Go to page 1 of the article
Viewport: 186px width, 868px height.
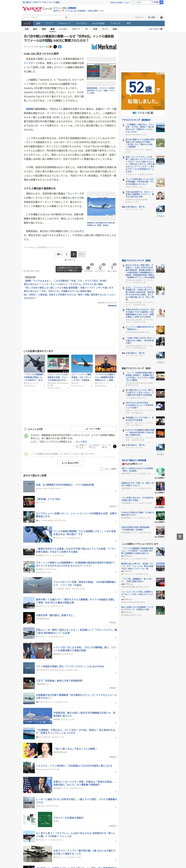66,254
